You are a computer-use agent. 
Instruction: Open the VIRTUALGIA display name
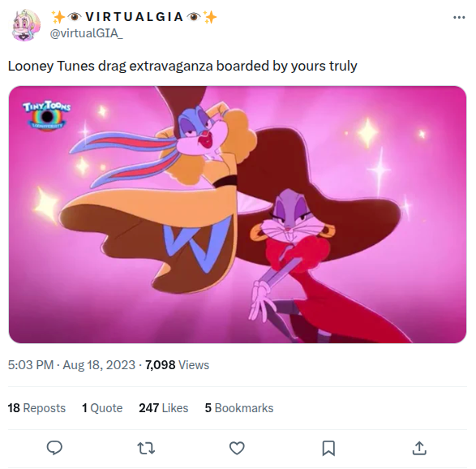[134, 17]
